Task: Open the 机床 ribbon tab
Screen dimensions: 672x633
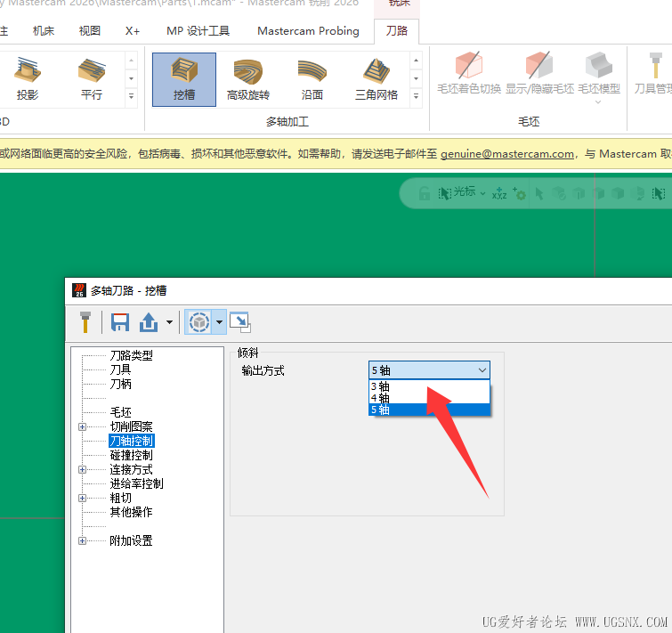Action: (44, 31)
